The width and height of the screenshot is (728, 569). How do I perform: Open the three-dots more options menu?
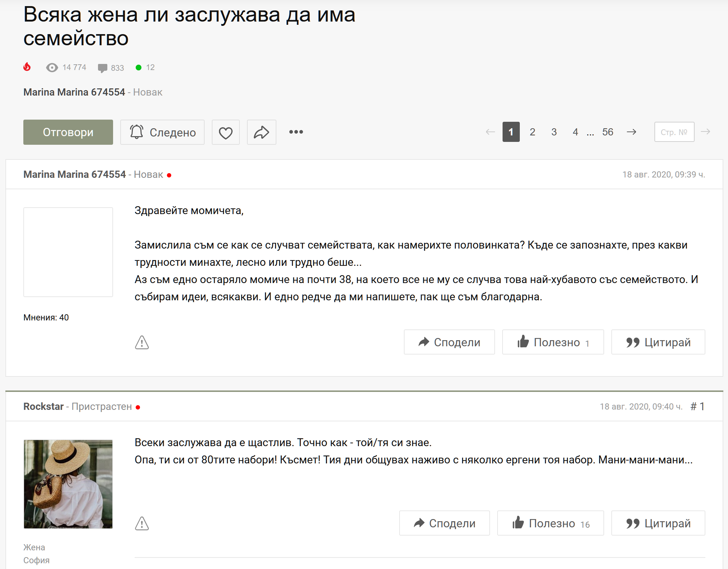[x=296, y=132]
